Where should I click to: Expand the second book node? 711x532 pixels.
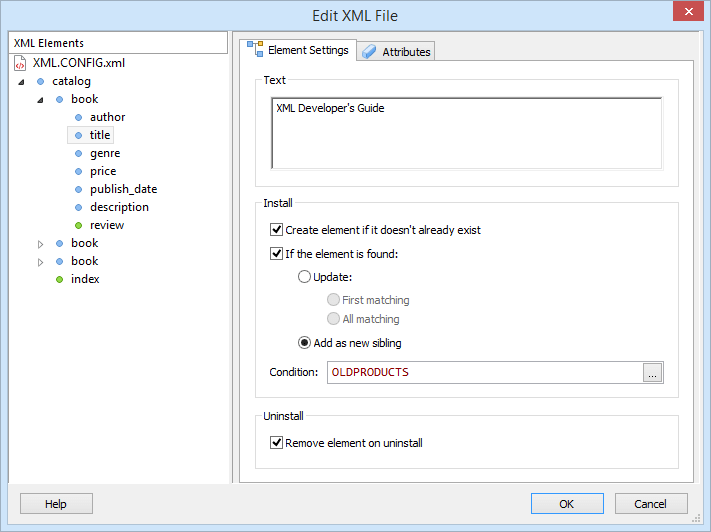(40, 244)
